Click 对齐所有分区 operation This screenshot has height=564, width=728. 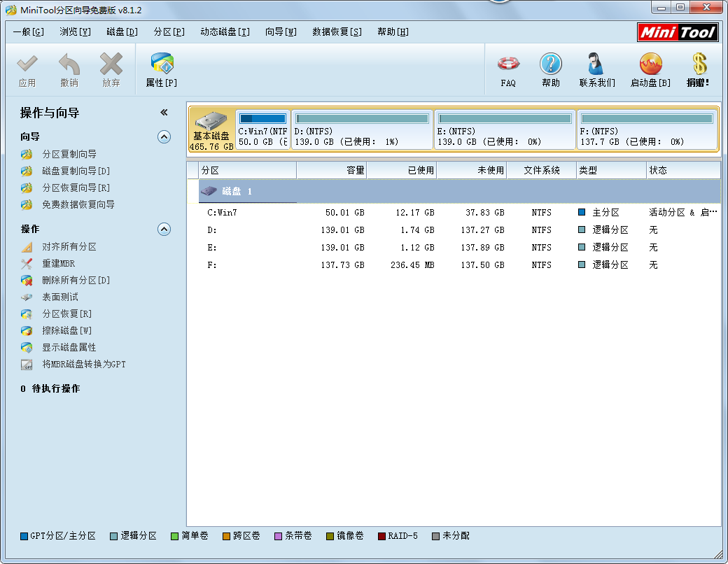(69, 246)
